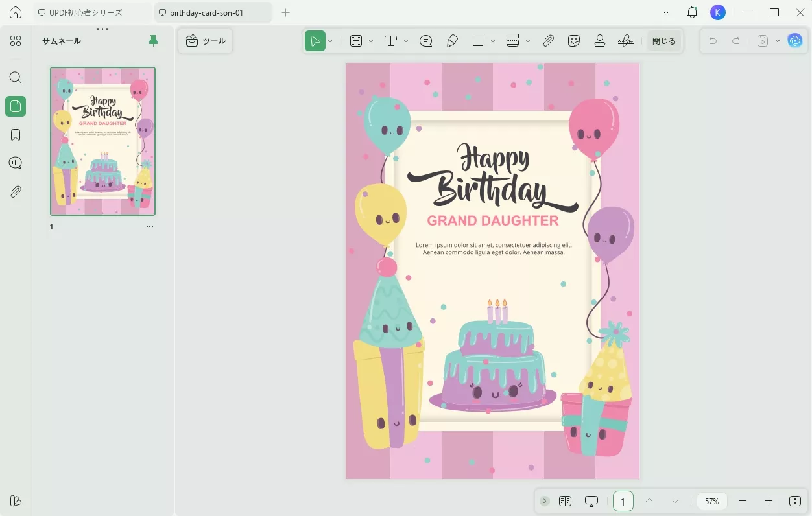Toggle the thumbnail panel sidebar icon
Viewport: 812px width, 516px height.
tap(16, 106)
